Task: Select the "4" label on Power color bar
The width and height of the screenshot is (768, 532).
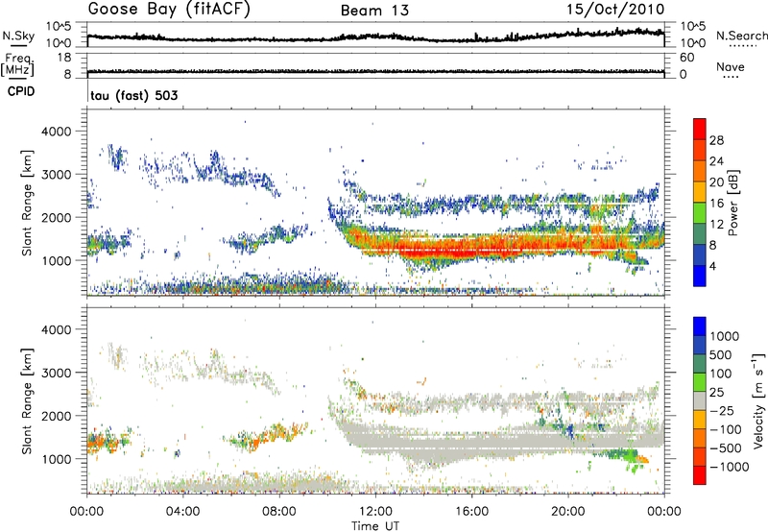Action: tap(712, 266)
